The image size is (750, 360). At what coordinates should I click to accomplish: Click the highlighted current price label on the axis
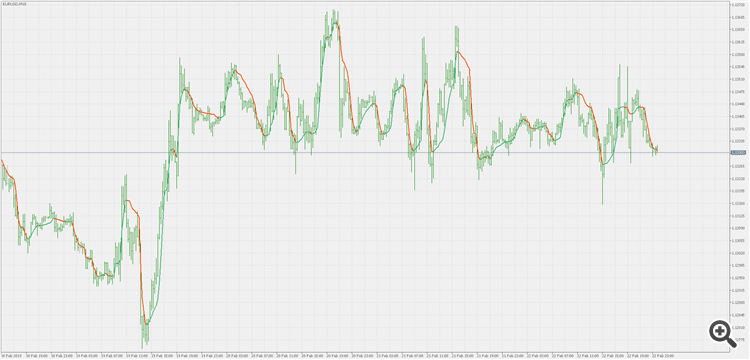pyautogui.click(x=738, y=153)
